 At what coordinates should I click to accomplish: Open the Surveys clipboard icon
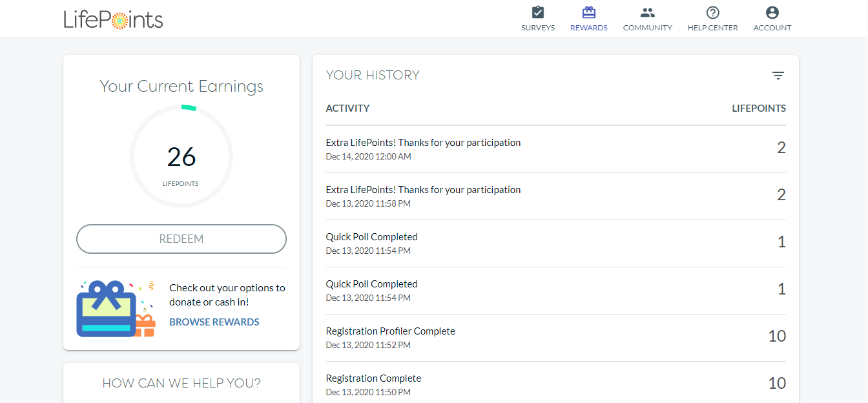pos(538,12)
